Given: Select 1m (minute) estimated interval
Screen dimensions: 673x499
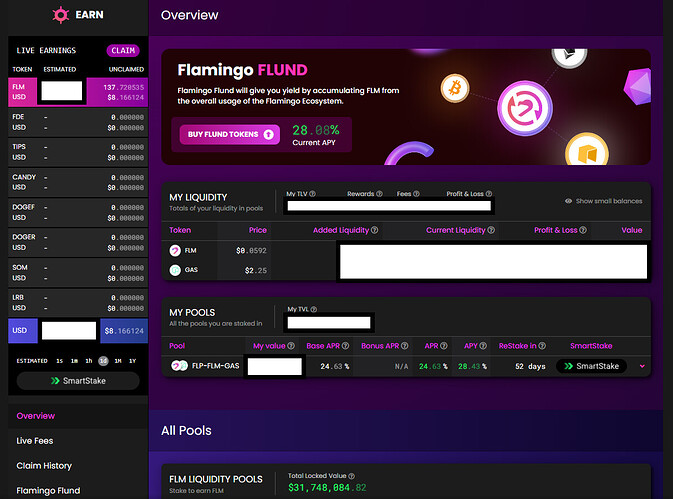Looking at the screenshot, I should click(74, 361).
